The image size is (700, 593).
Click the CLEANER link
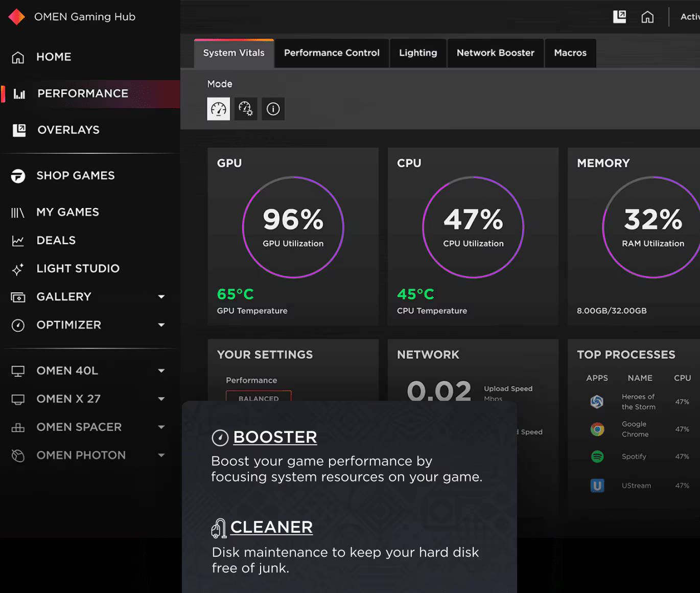click(x=271, y=528)
